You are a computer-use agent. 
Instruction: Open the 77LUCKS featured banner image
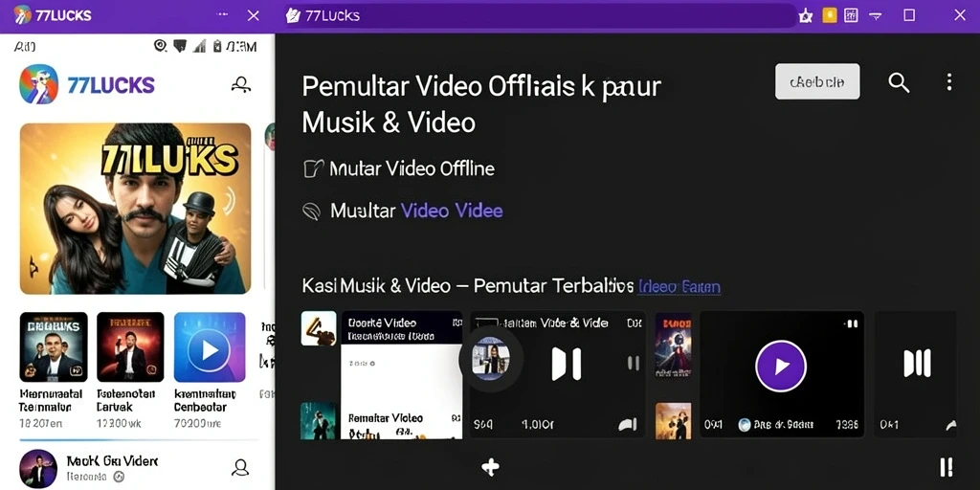(136, 208)
